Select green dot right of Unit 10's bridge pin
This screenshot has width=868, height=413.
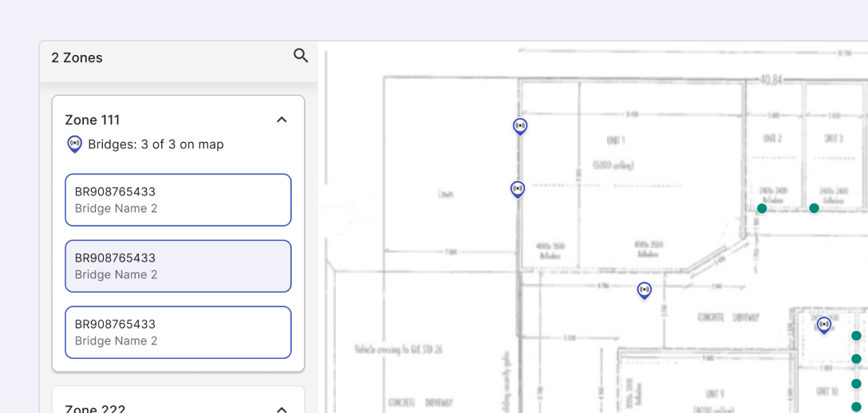tap(856, 336)
